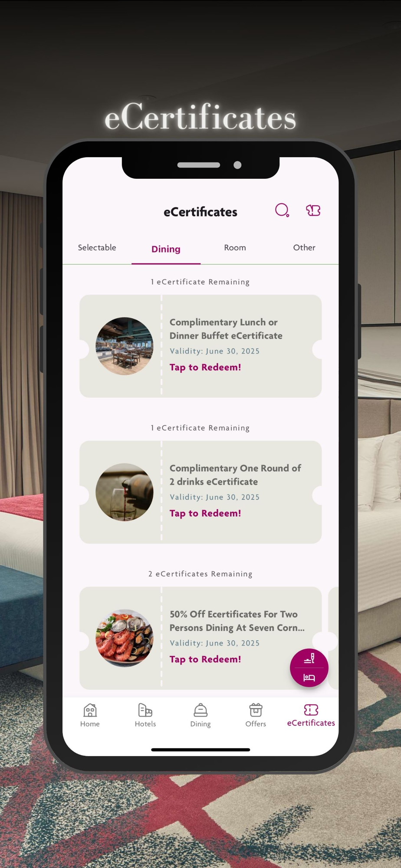Switch to the Room tab
Viewport: 401px width, 868px height.
click(x=235, y=247)
